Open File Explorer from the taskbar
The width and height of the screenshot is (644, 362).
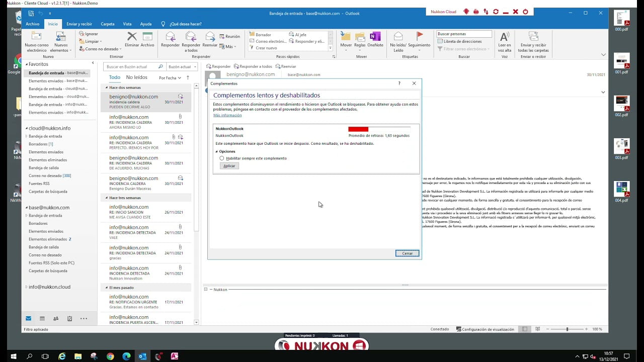(x=78, y=356)
